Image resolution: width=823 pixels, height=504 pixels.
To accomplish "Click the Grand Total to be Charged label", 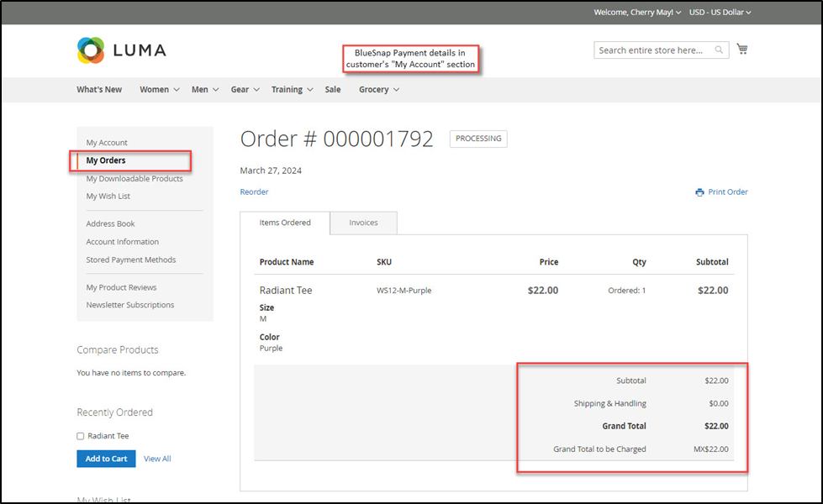I will click(x=599, y=449).
